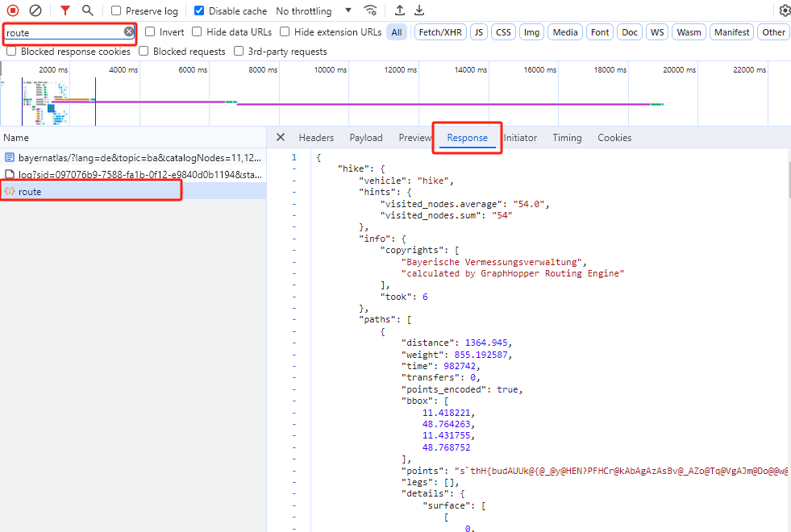
Task: Filter by Doc requests
Action: click(x=629, y=32)
